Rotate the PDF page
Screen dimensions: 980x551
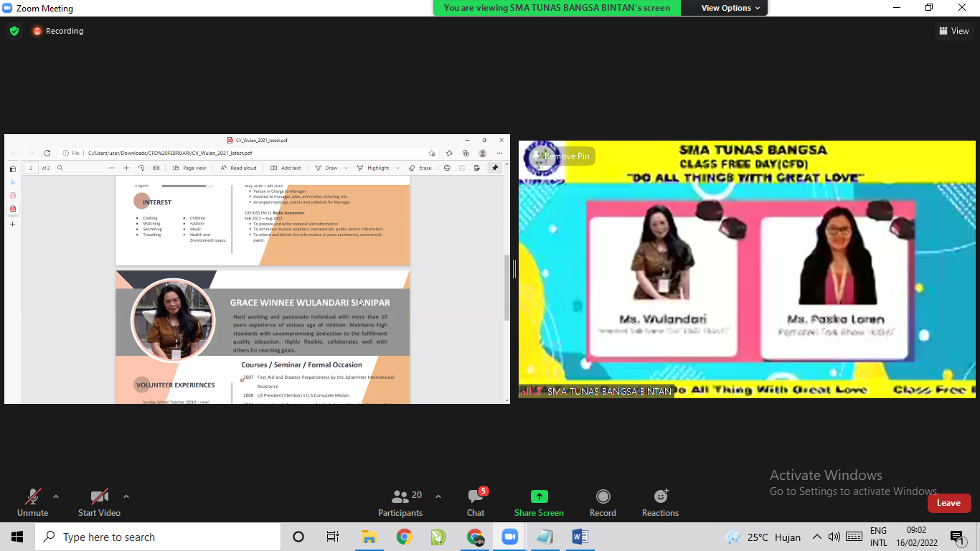tap(141, 168)
